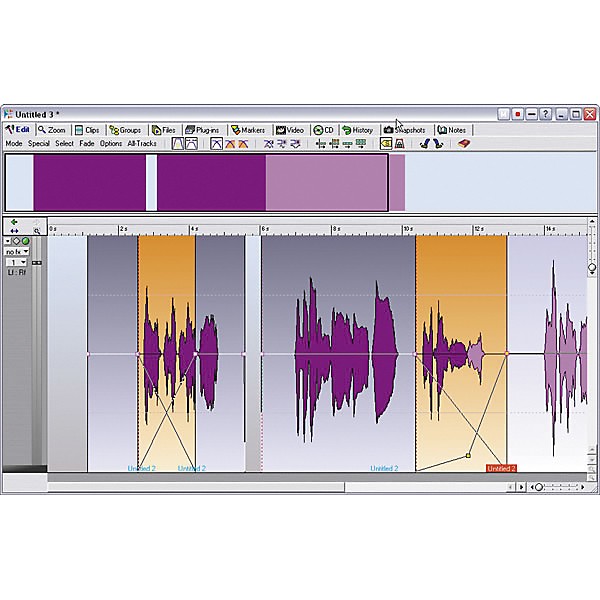Open the Plug-ins tab
Image resolution: width=600 pixels, height=600 pixels.
click(x=202, y=130)
